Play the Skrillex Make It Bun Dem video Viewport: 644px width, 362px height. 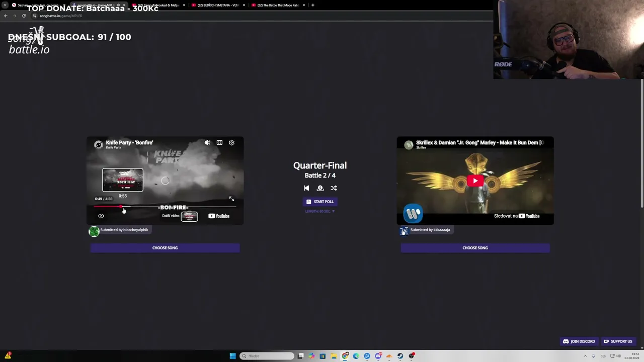[x=475, y=181]
